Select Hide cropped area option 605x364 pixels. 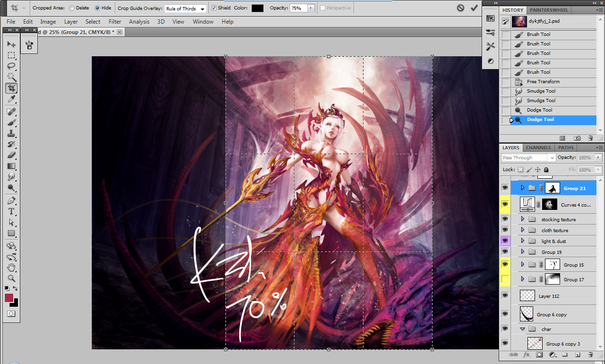click(x=97, y=8)
